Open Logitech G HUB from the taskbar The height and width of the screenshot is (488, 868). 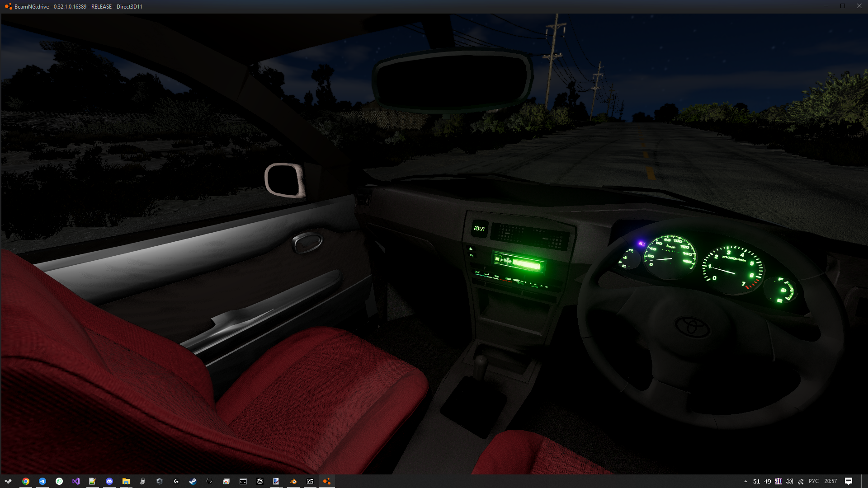[176, 481]
